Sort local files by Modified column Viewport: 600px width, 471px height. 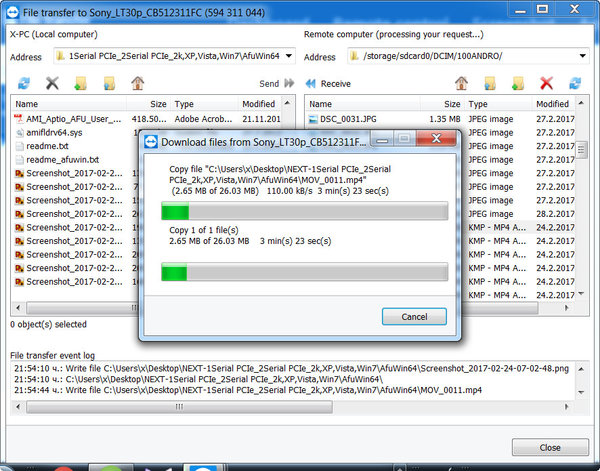[259, 104]
